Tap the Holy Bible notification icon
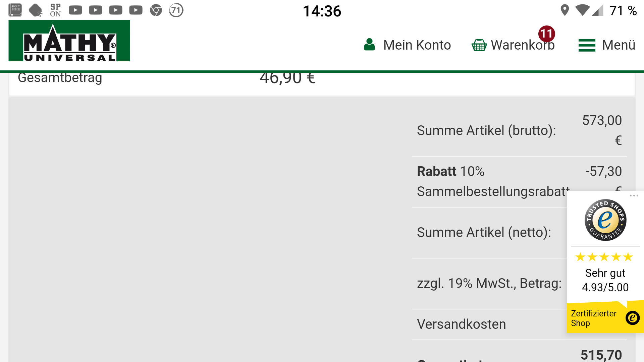Image resolution: width=644 pixels, height=362 pixels. pos(15,10)
